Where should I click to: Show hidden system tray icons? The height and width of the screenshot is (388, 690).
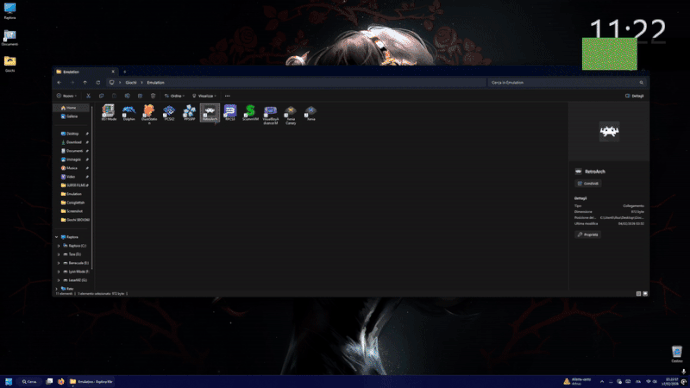pyautogui.click(x=602, y=381)
